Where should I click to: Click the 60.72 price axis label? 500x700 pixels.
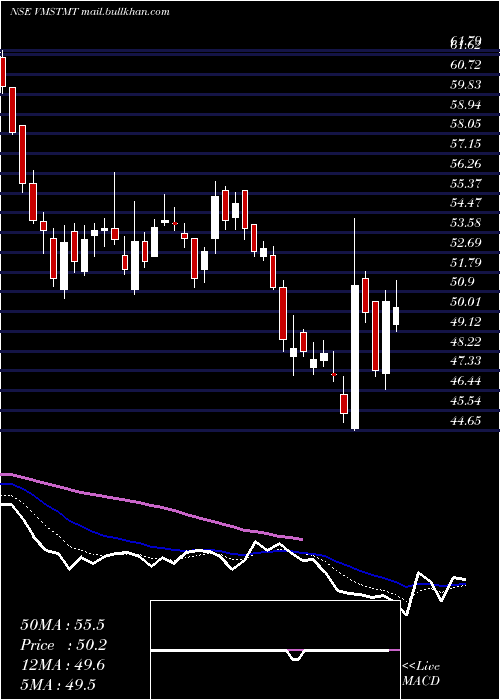[466, 65]
